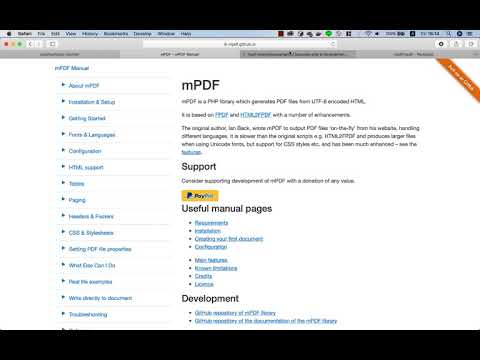Viewport: 480px width, 360px height.
Task: Click the clock in the menu bar
Action: pos(430,34)
